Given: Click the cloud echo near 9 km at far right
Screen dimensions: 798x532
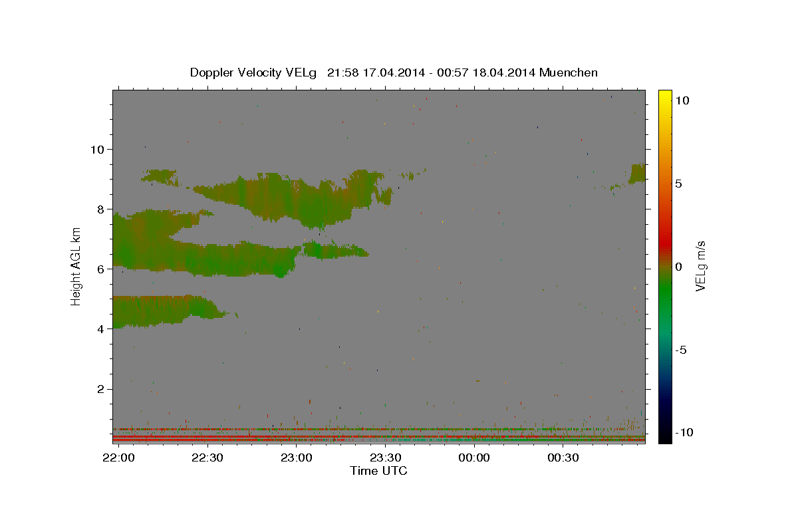Looking at the screenshot, I should 637,174.
